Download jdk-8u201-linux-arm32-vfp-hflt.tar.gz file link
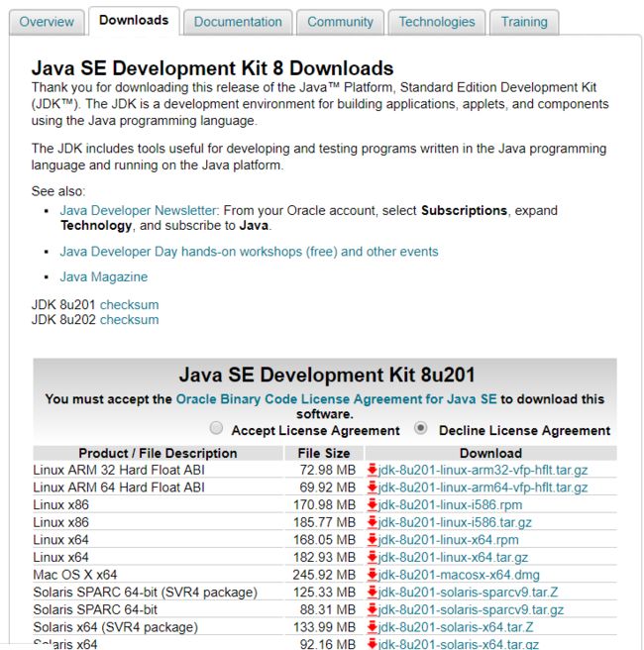644x650 pixels. pyautogui.click(x=483, y=470)
